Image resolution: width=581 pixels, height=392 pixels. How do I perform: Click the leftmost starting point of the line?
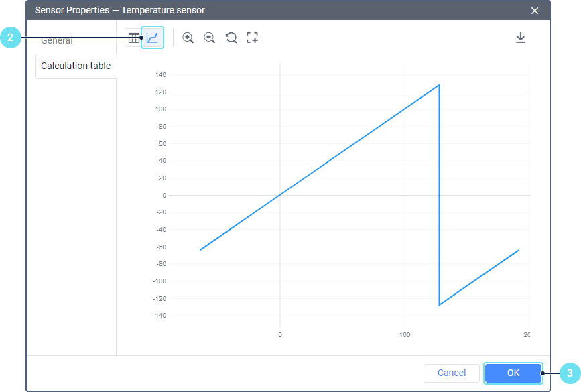coord(200,250)
